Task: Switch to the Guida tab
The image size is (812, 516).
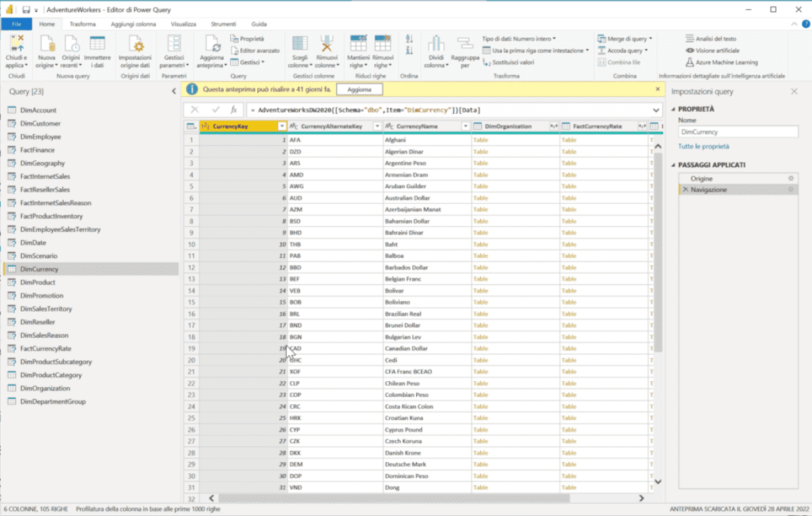Action: 258,24
